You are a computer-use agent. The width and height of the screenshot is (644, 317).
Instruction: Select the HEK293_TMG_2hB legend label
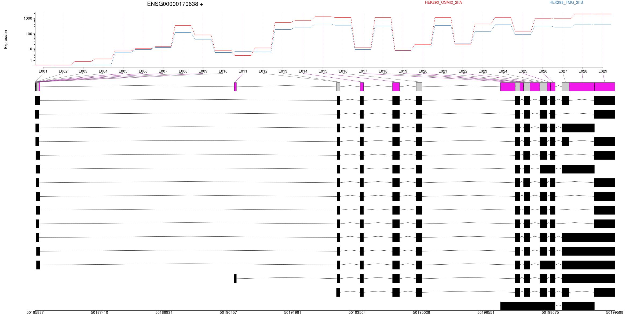click(566, 2)
